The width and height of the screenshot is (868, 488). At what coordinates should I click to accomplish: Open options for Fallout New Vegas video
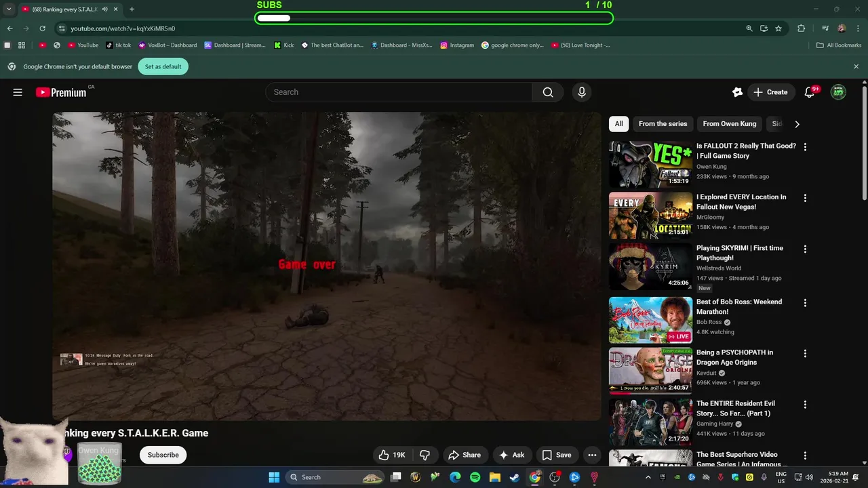click(805, 198)
